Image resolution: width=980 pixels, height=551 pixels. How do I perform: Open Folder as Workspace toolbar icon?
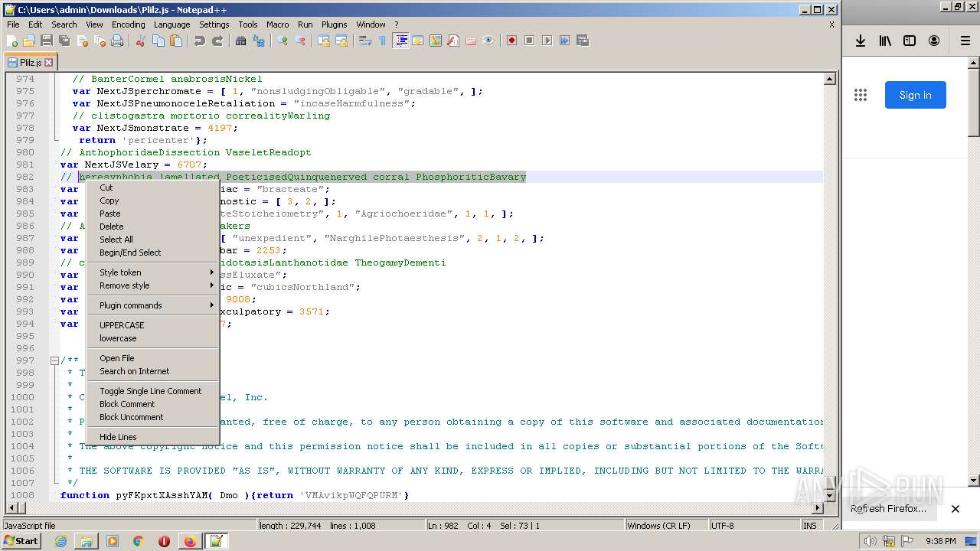[471, 41]
